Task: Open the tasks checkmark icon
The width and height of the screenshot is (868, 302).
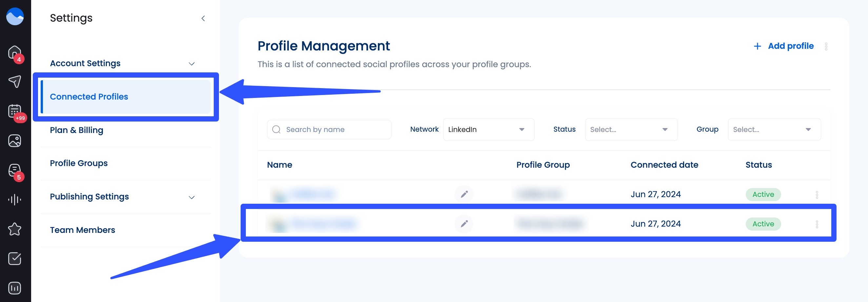Action: (x=14, y=258)
